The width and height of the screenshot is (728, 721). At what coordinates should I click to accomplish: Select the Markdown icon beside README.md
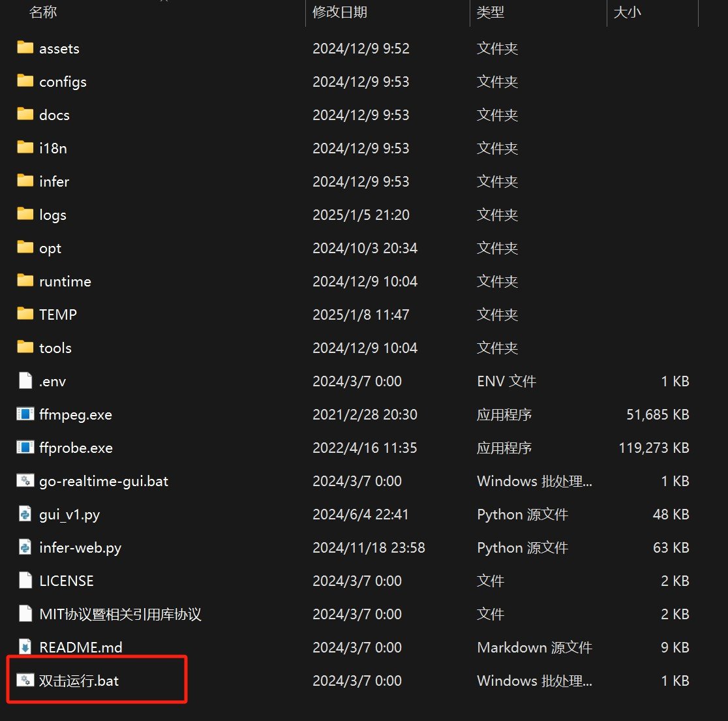point(24,647)
